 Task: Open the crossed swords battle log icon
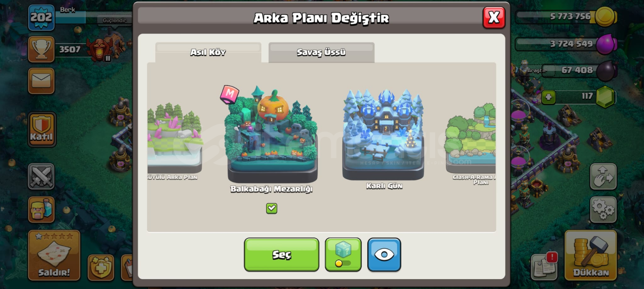point(41,176)
